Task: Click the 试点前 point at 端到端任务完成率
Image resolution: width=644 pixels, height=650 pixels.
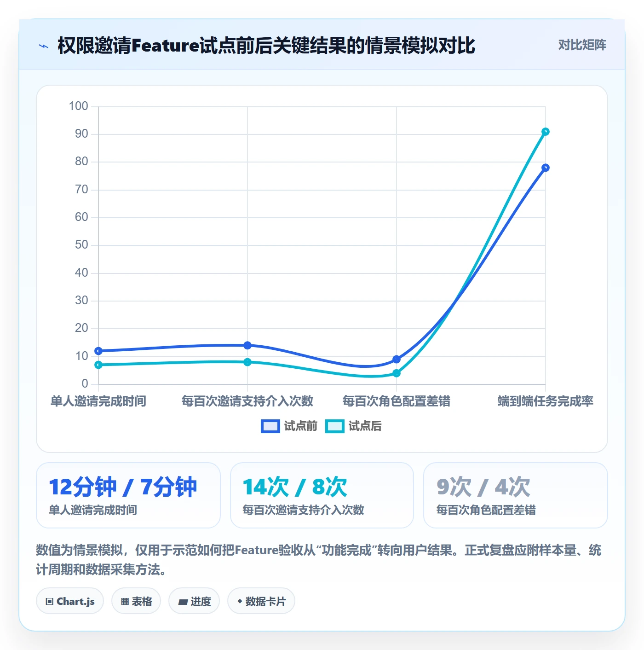Action: tap(546, 168)
